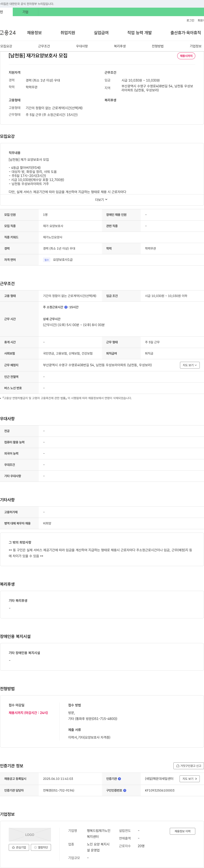This screenshot has height=868, width=204.
Task: Click 업종 value 노인 요양 복지시설 운영업
Action: [x=98, y=847]
